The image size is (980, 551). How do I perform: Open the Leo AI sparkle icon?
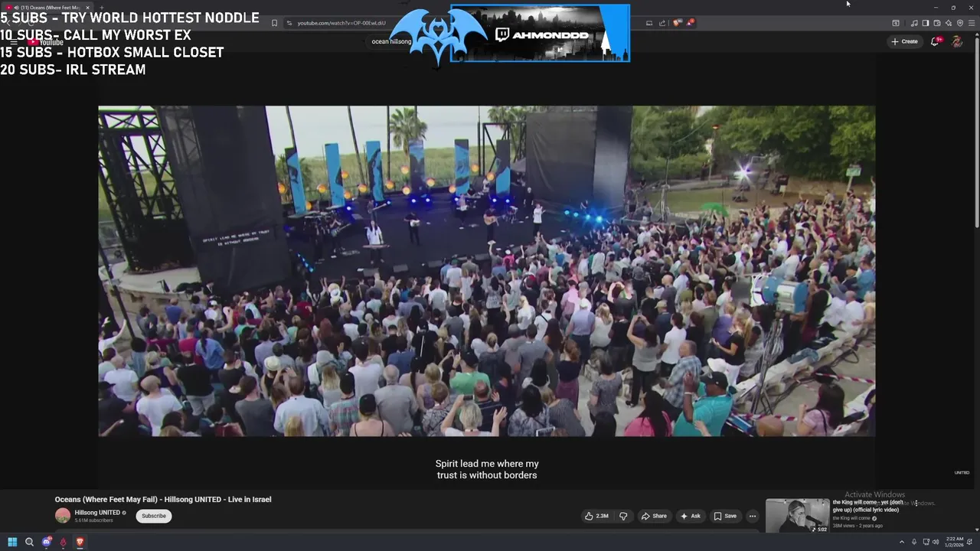tap(949, 23)
